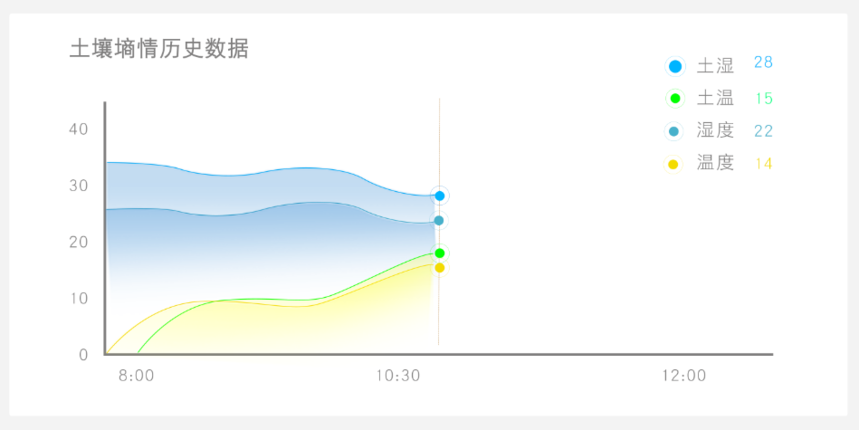The image size is (859, 430).
Task: Click the 土壤墒情历史数据 chart title
Action: click(159, 48)
